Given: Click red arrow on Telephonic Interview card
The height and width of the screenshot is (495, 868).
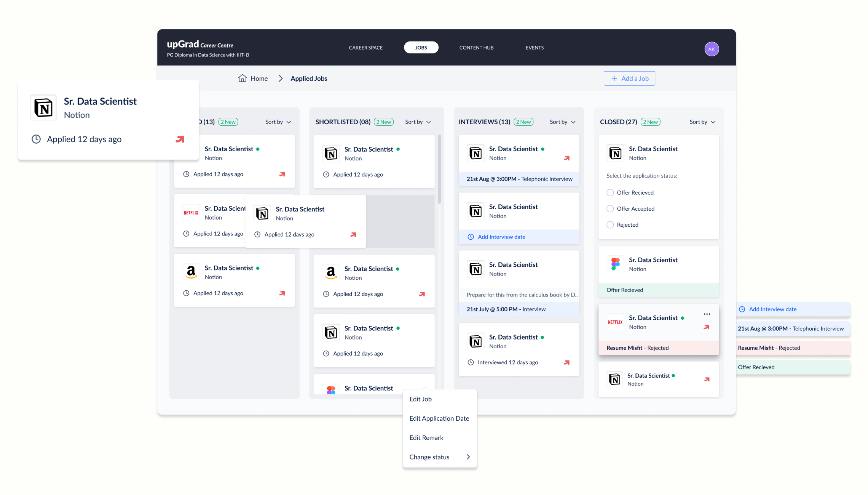Looking at the screenshot, I should (566, 158).
